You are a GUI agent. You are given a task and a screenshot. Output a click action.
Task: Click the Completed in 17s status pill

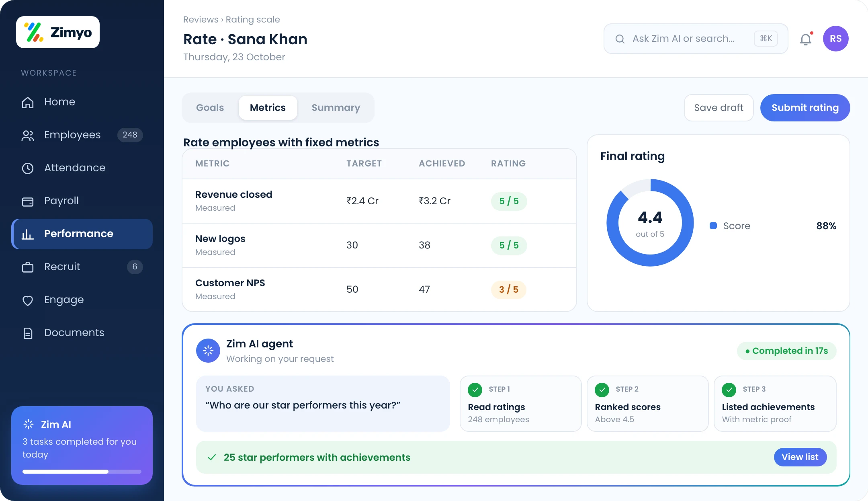(786, 351)
